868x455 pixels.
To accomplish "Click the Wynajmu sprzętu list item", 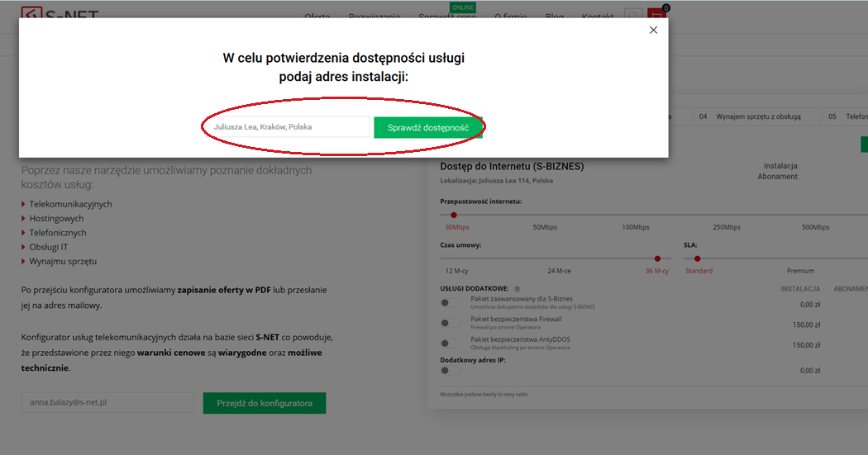I will [x=63, y=262].
